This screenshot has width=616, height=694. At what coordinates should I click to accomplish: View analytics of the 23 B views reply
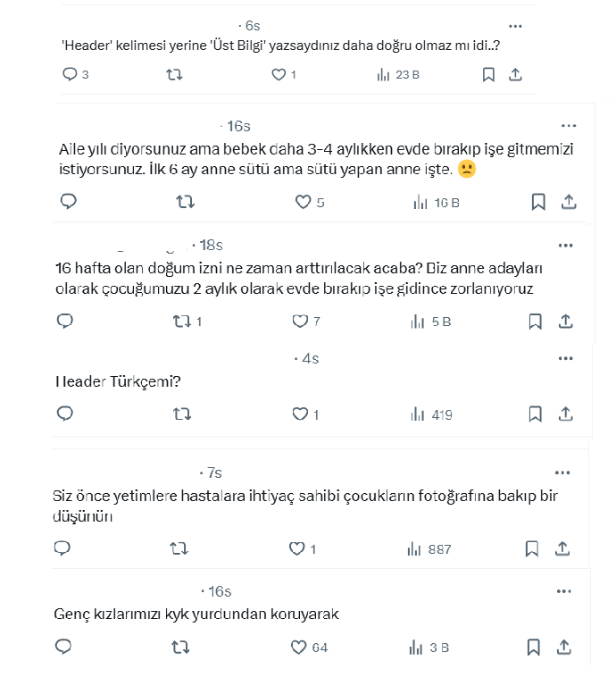[x=384, y=75]
